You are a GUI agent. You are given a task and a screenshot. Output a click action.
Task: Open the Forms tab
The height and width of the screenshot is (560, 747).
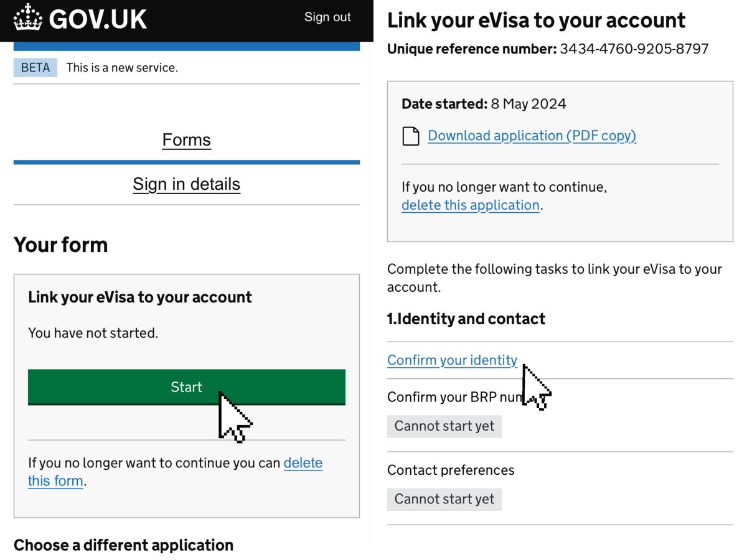click(x=187, y=140)
